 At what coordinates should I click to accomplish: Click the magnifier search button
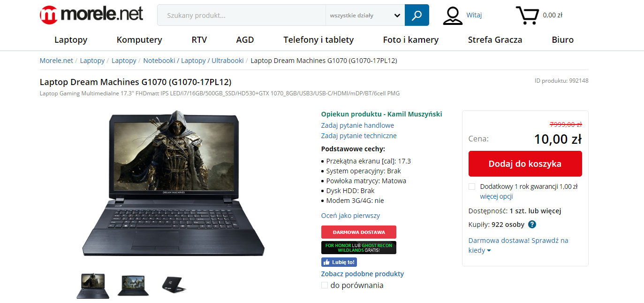pos(417,15)
